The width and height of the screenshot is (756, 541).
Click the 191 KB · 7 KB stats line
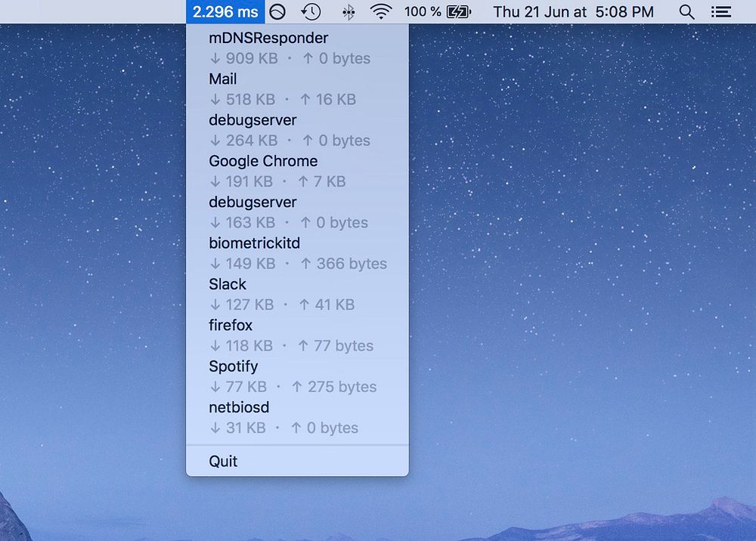(277, 181)
